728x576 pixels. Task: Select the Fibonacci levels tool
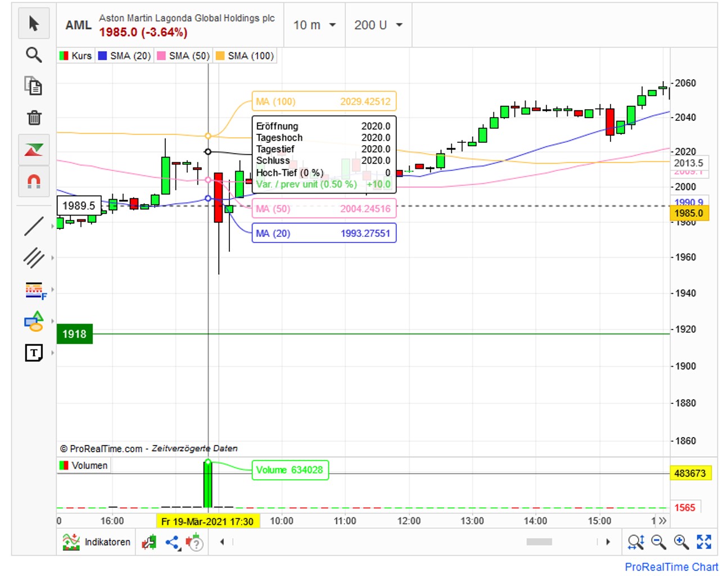point(35,290)
